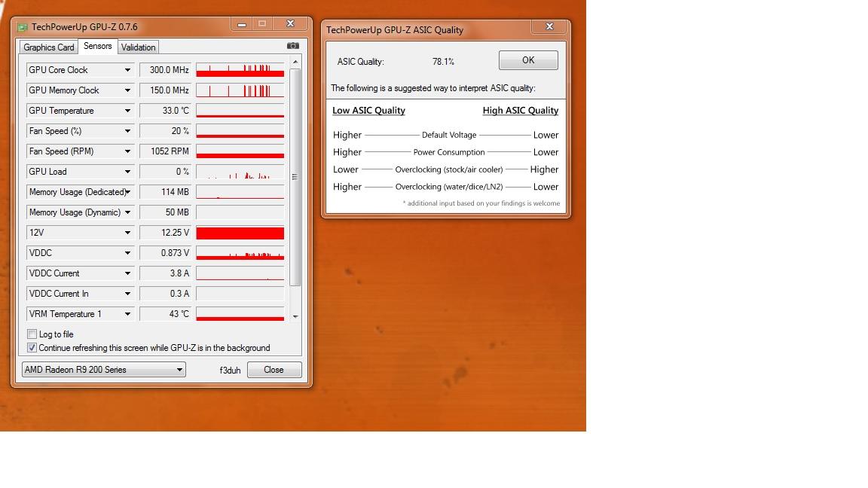Click Overclocking (stock/air cooler) label

(x=449, y=169)
